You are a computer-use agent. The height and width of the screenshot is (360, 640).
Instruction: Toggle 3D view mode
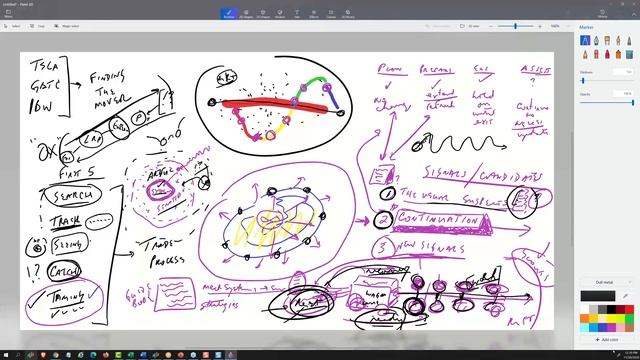pyautogui.click(x=469, y=26)
